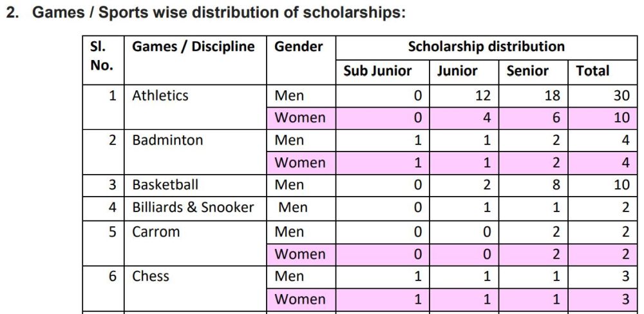Select the "Chess" discipline cell
644x314 pixels.
point(151,276)
